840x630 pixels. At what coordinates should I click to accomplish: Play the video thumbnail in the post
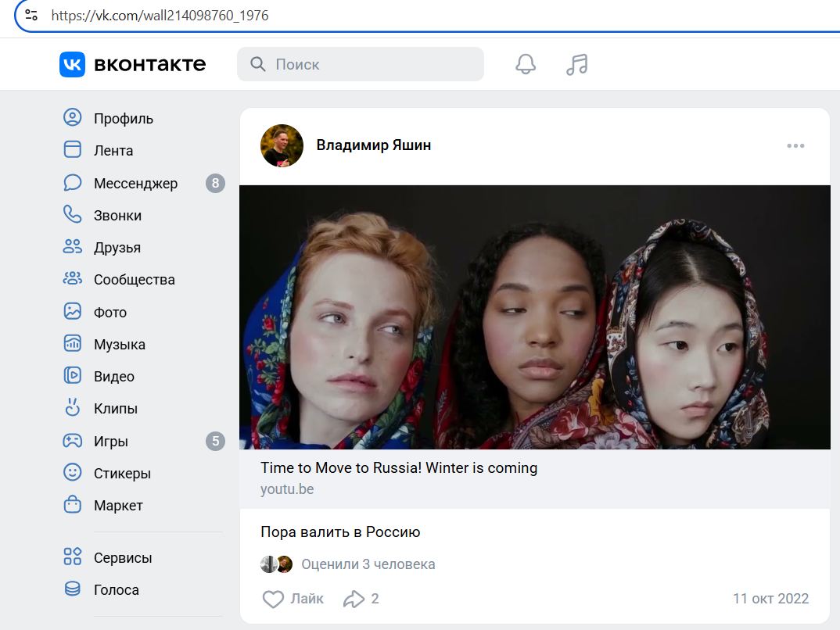coord(534,317)
